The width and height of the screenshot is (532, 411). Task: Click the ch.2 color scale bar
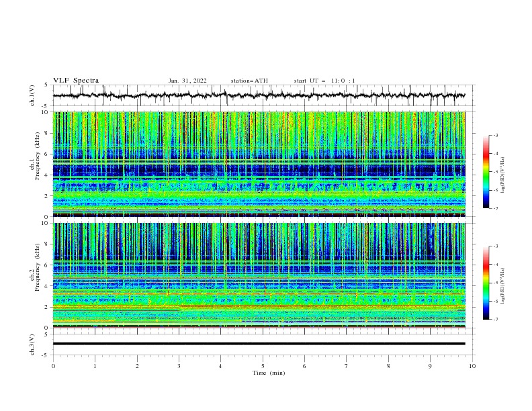[486, 283]
